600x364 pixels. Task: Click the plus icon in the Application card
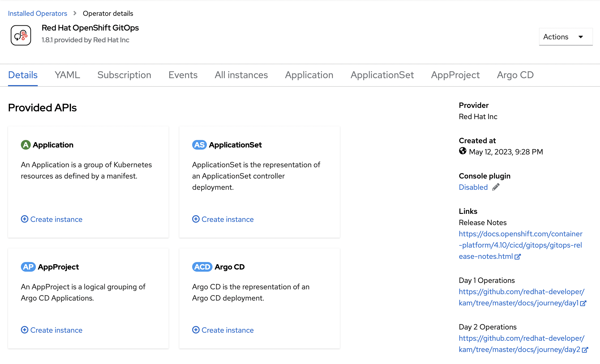click(25, 219)
